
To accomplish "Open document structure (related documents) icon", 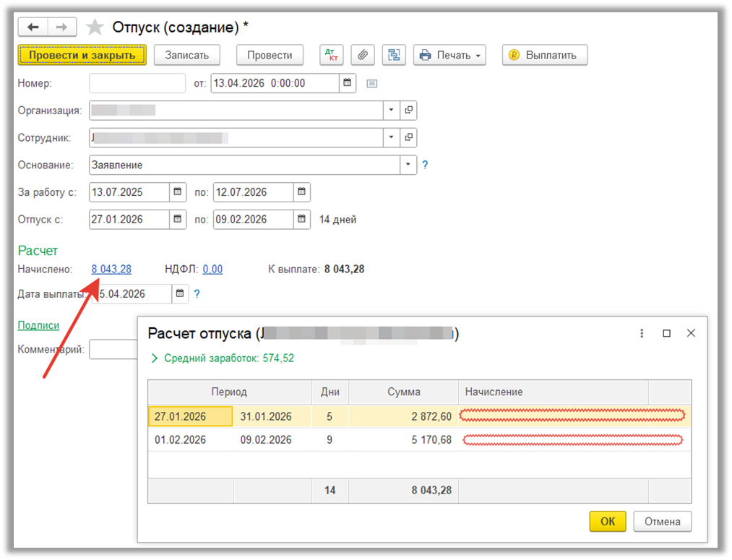I will tap(394, 55).
